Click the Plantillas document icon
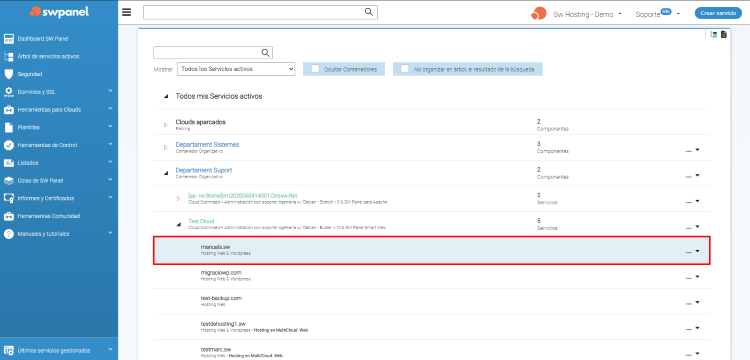Image resolution: width=750 pixels, height=360 pixels. [x=8, y=128]
